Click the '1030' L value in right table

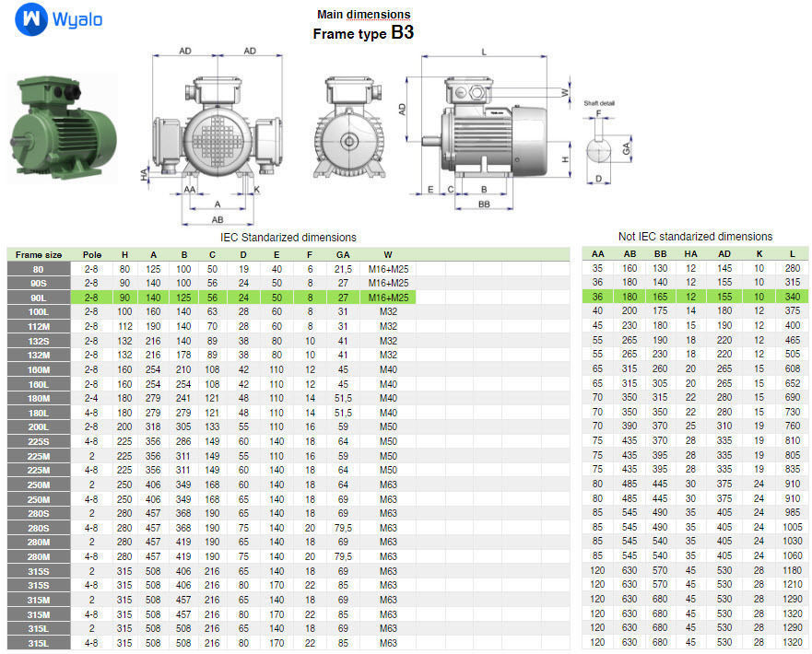point(793,541)
